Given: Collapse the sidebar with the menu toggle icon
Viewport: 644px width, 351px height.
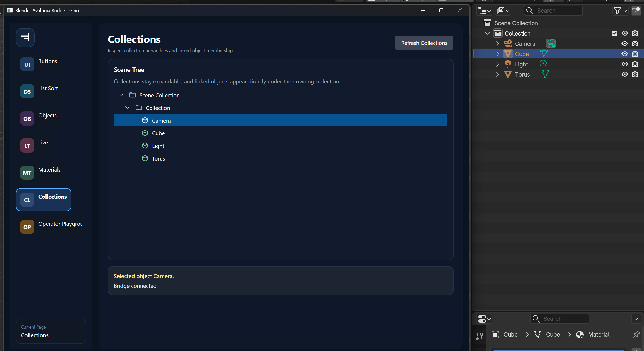Looking at the screenshot, I should (25, 38).
